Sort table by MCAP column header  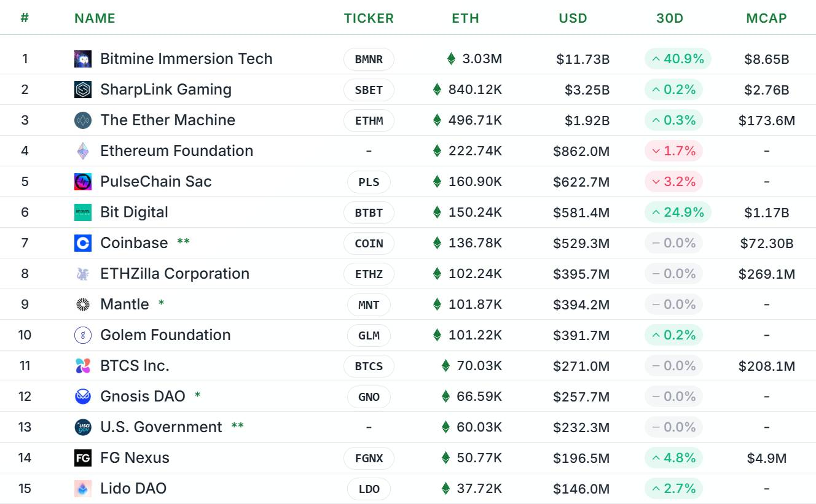[x=766, y=18]
